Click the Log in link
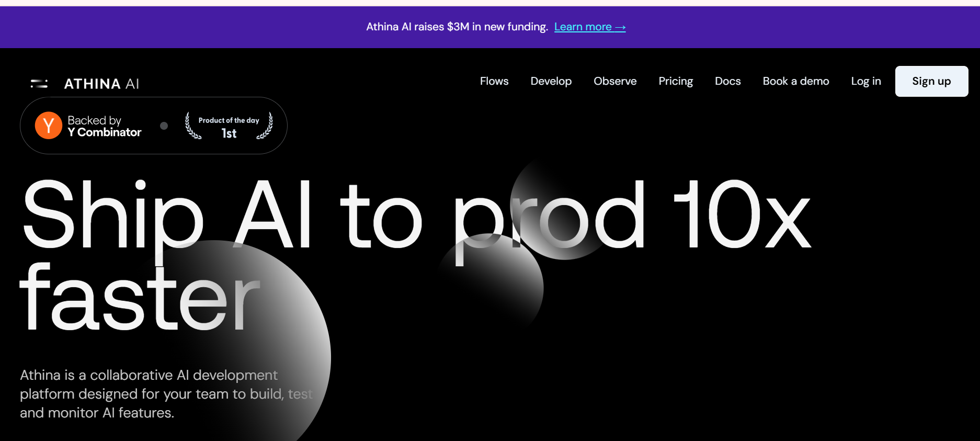 coord(866,81)
